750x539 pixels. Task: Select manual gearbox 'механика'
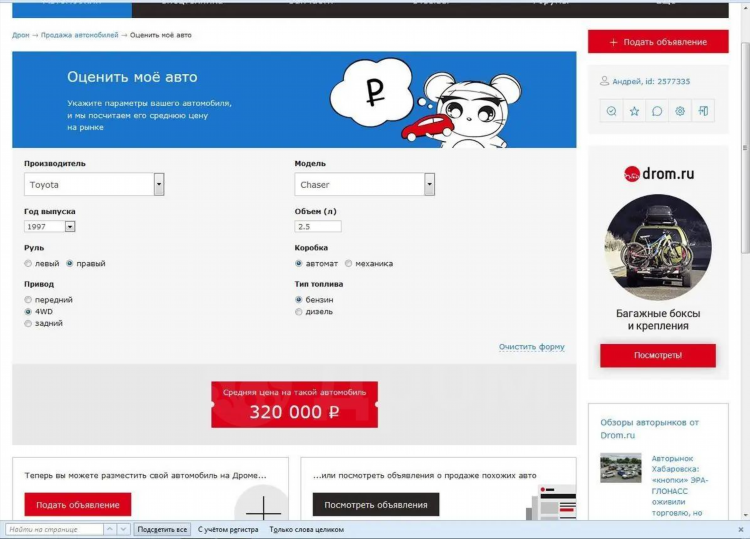click(x=349, y=264)
